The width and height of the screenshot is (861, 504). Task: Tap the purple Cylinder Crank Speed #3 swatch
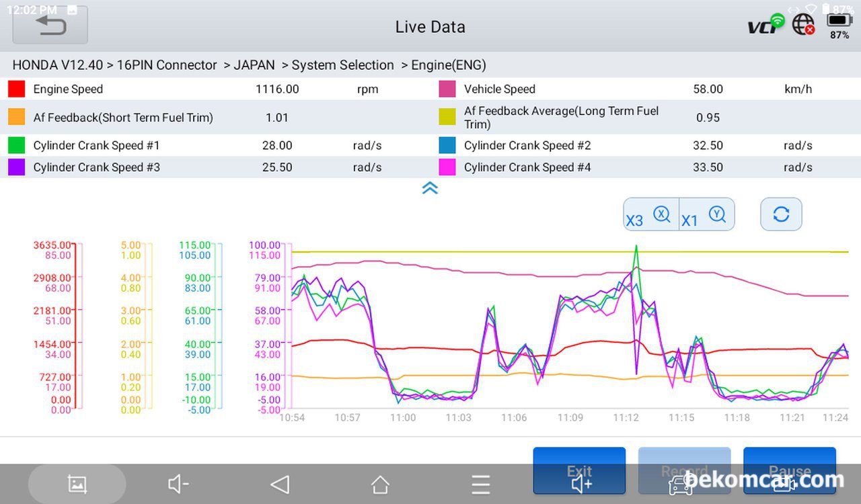(17, 167)
